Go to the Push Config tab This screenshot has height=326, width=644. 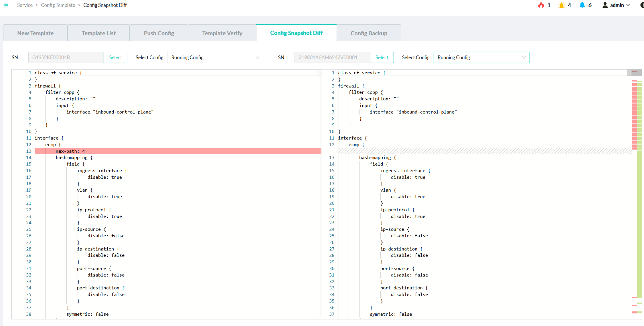pos(159,33)
